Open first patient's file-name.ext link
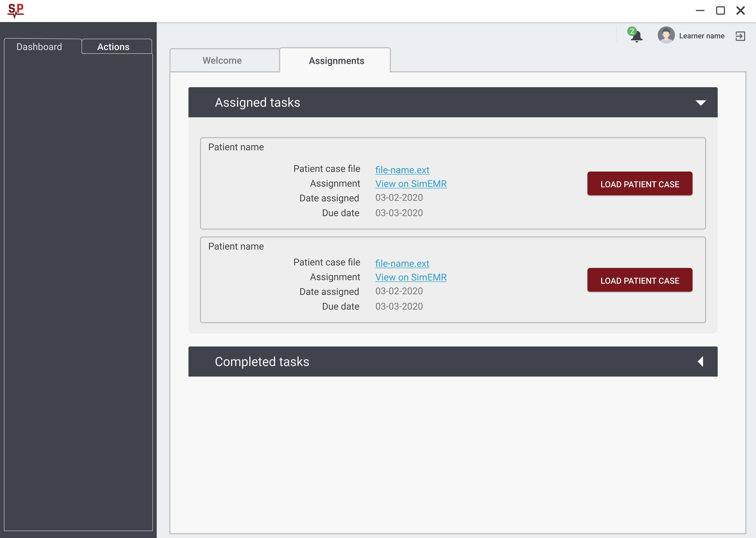 (402, 170)
